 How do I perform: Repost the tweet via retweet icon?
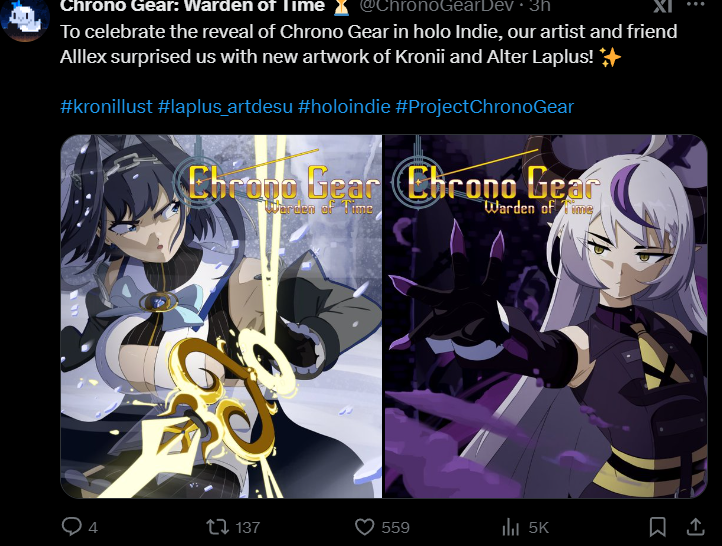click(x=217, y=527)
